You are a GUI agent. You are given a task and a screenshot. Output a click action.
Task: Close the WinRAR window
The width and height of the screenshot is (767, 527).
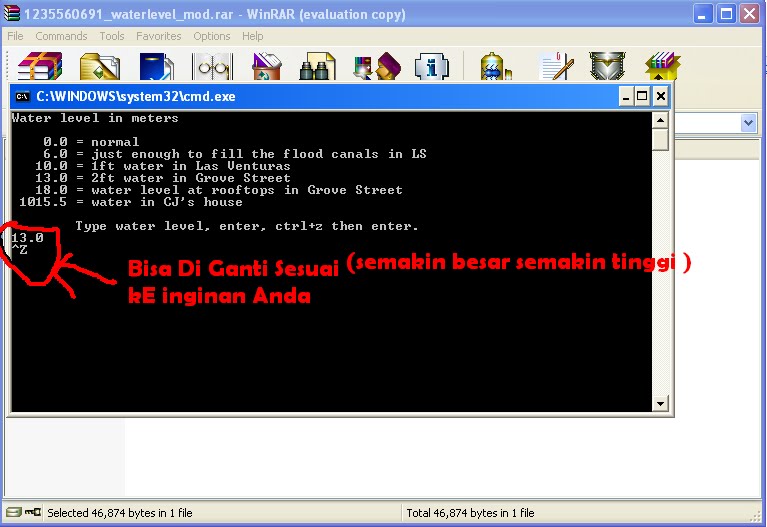(749, 14)
